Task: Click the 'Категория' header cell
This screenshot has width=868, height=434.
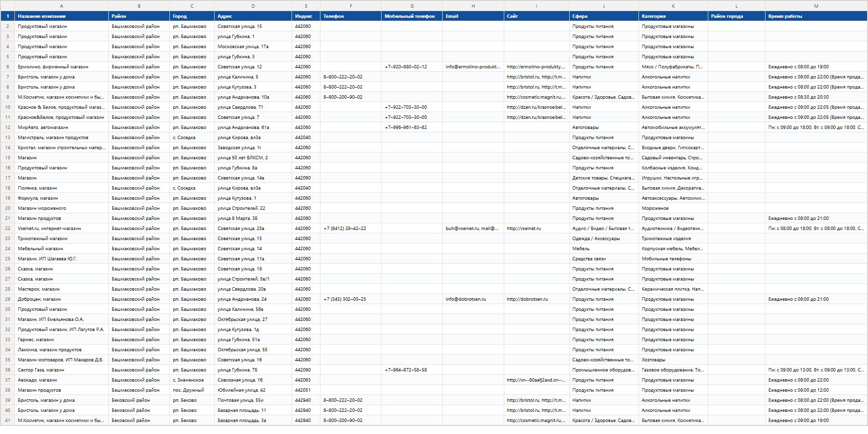Action: [x=673, y=16]
